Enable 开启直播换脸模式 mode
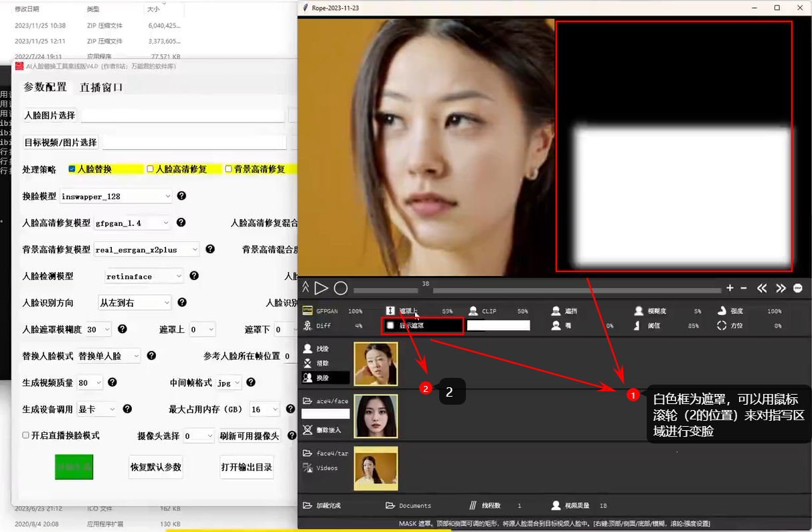Screen dimensions: 812x532 click(x=25, y=434)
